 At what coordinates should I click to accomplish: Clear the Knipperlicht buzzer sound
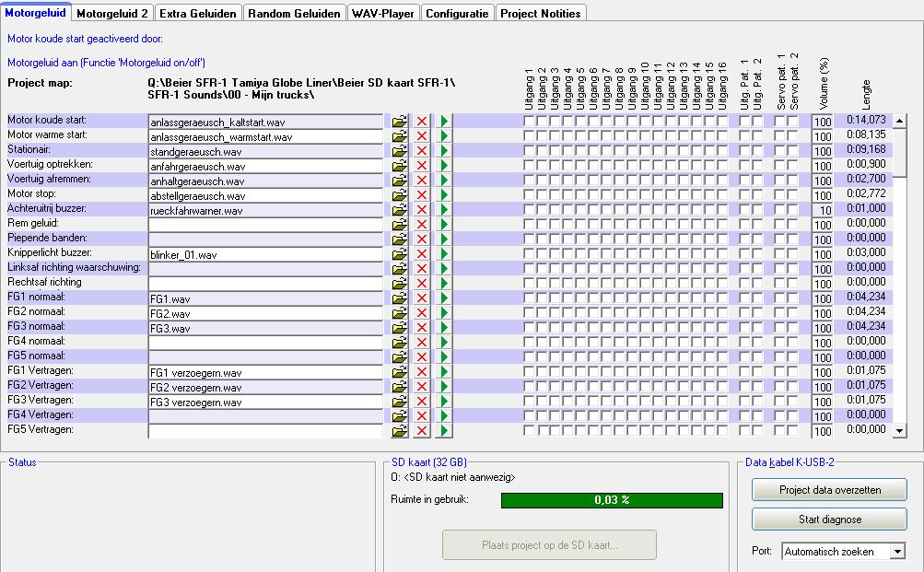coord(421,254)
